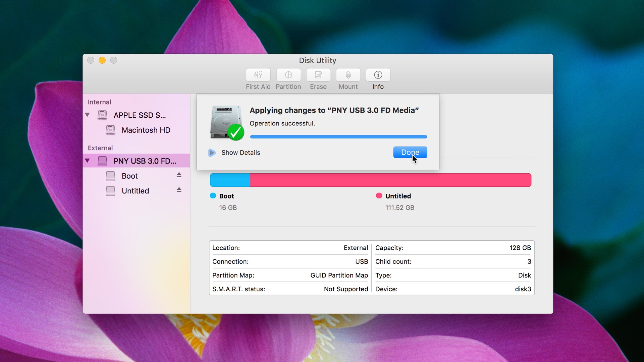Select Untitled under the external drive
This screenshot has height=362, width=644.
(x=135, y=191)
